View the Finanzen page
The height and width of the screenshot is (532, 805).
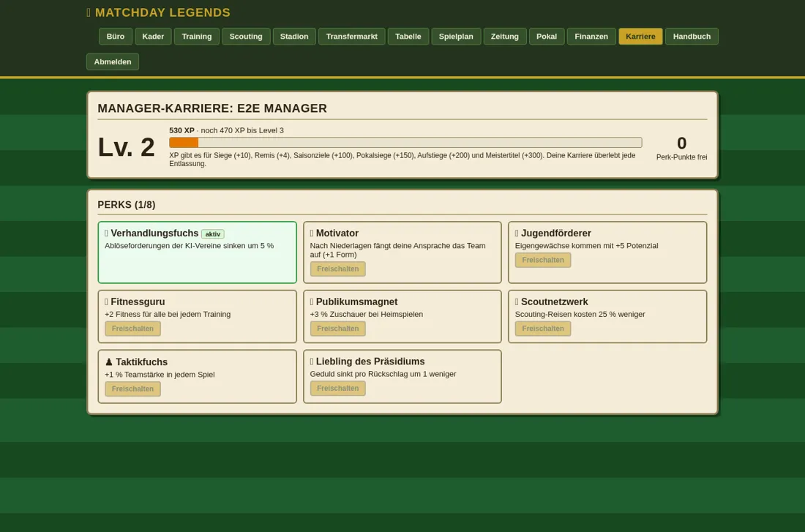pyautogui.click(x=591, y=37)
